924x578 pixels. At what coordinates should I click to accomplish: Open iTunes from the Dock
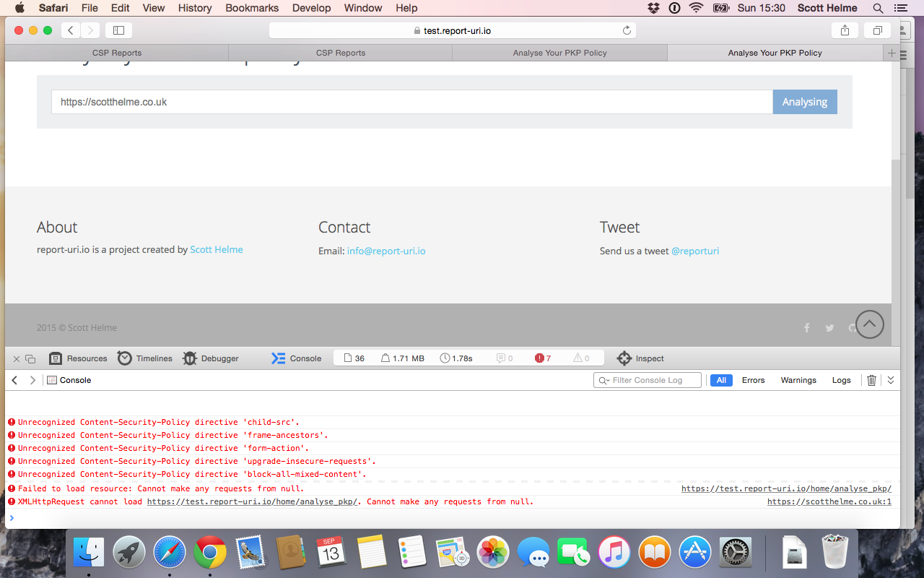pyautogui.click(x=614, y=552)
